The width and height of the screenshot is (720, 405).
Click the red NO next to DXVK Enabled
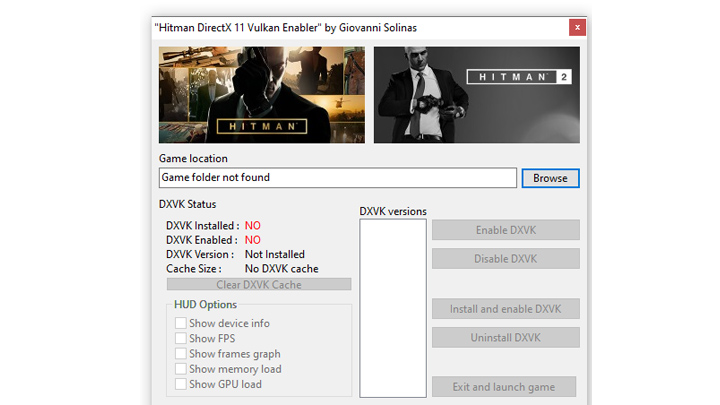253,240
